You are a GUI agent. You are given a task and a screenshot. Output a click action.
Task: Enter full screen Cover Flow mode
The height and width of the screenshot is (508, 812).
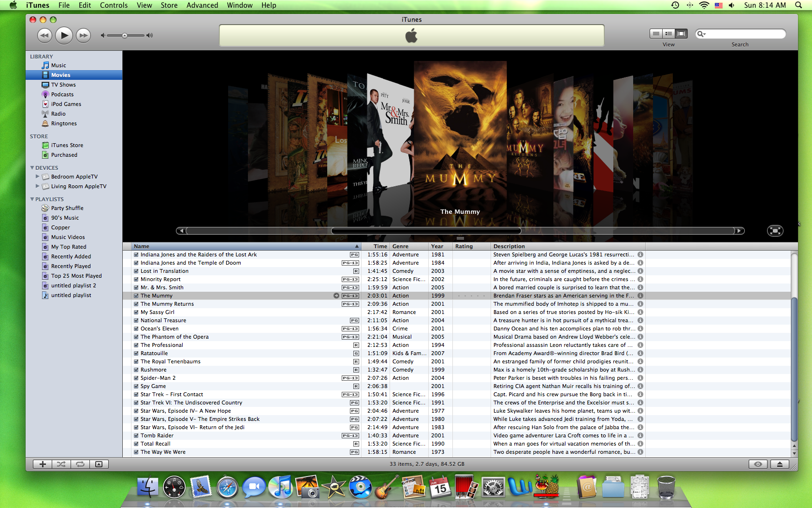(x=775, y=231)
